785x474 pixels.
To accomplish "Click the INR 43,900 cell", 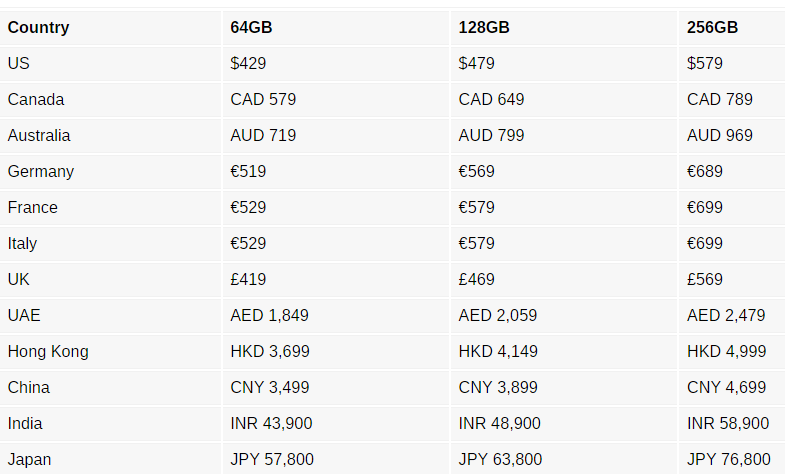I will 271,424.
